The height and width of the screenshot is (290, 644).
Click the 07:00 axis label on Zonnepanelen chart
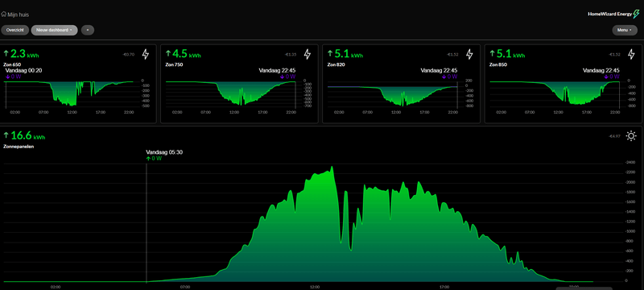(x=185, y=286)
